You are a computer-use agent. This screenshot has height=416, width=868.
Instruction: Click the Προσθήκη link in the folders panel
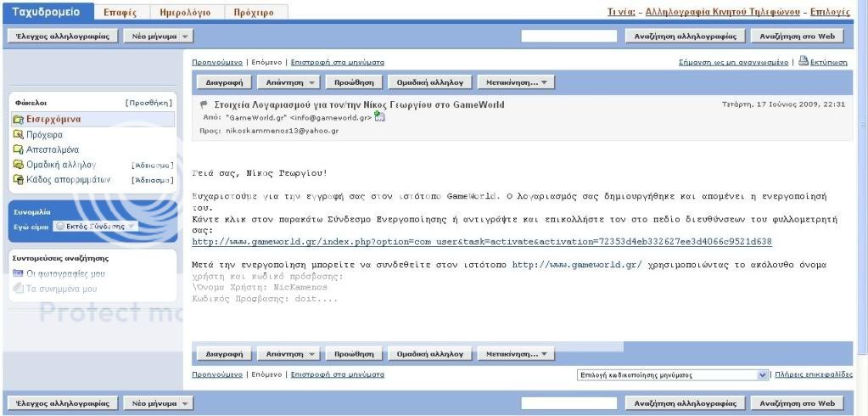[148, 103]
